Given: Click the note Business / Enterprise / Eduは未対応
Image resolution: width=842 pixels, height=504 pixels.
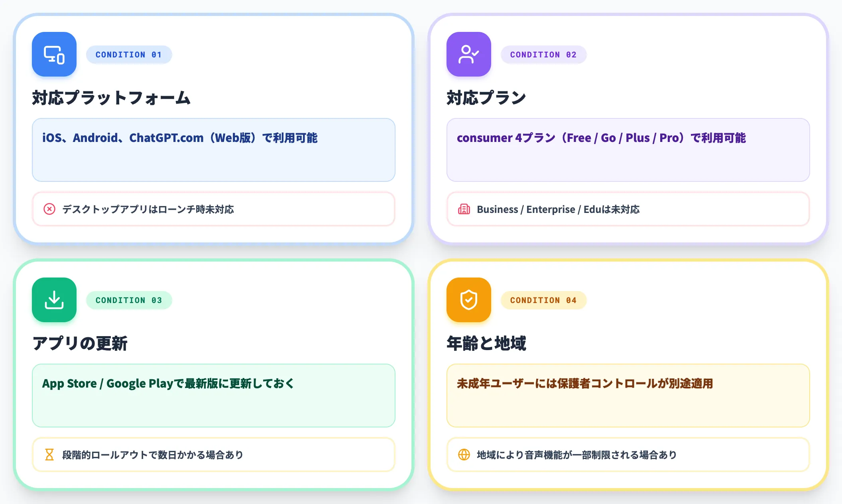Looking at the screenshot, I should (x=628, y=209).
